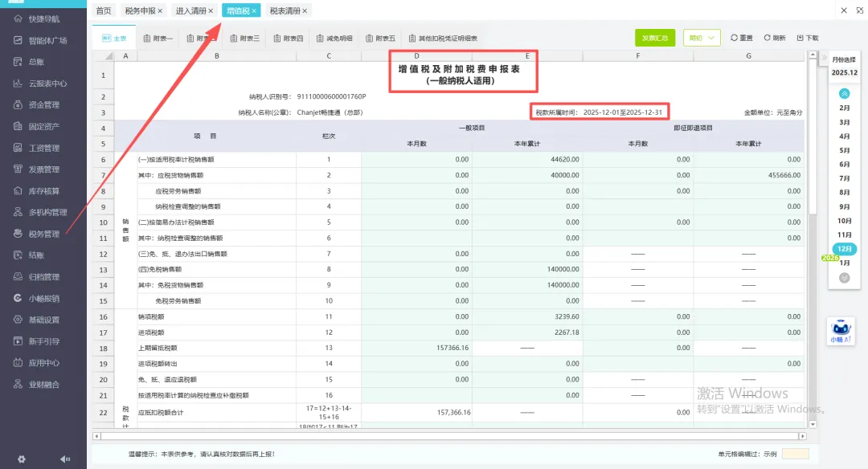
Task: Select the 附表五 sheet tab
Action: pyautogui.click(x=380, y=39)
